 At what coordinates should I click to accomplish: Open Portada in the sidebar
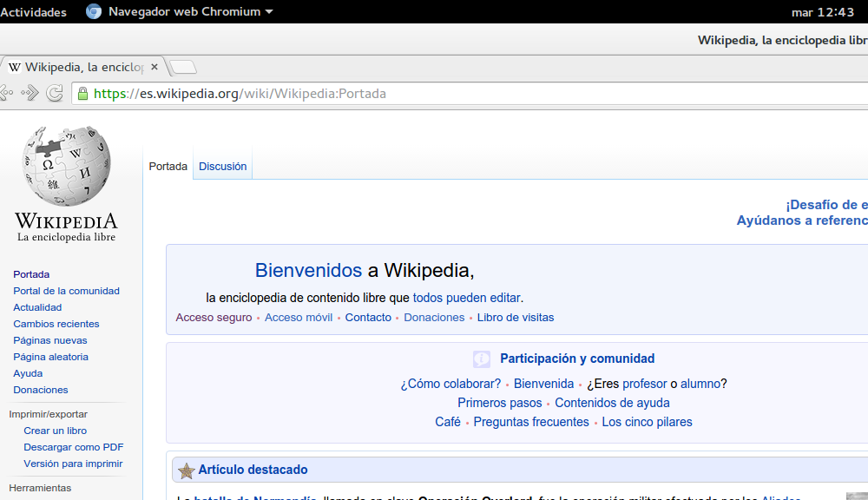31,274
